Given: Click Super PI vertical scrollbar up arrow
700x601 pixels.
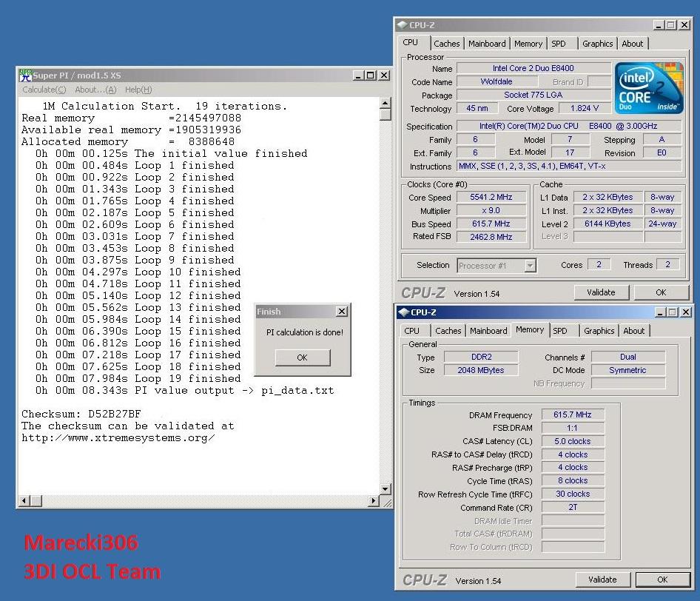Looking at the screenshot, I should pyautogui.click(x=386, y=103).
